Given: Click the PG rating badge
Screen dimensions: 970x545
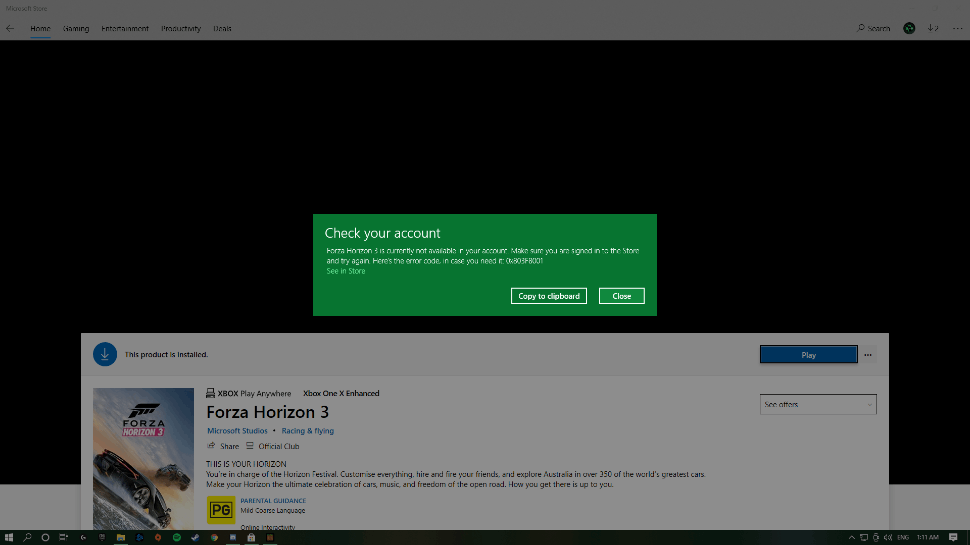Looking at the screenshot, I should (x=221, y=510).
